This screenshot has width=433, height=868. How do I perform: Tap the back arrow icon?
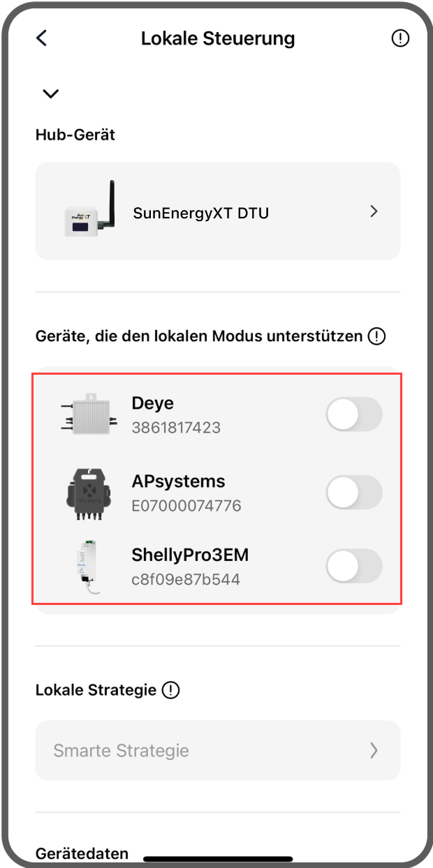[42, 38]
